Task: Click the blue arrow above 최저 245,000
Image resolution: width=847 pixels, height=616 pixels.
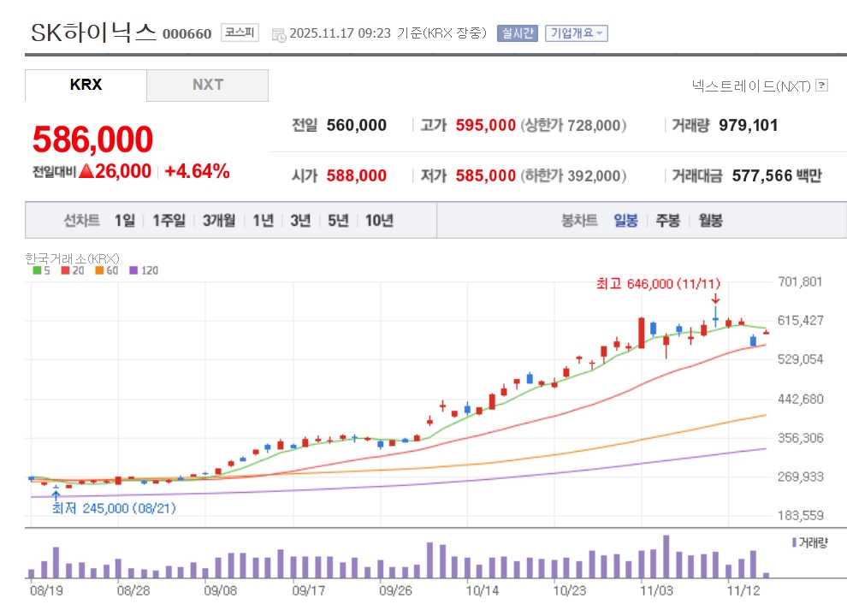Action: click(x=56, y=494)
